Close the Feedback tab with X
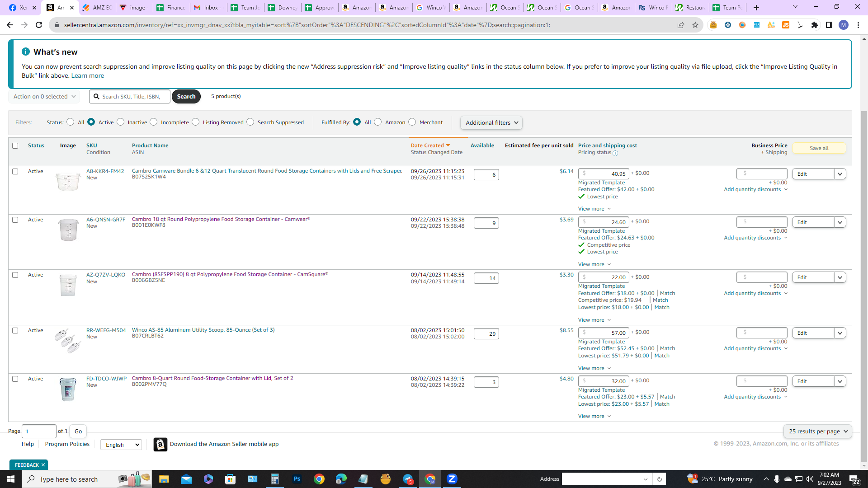Image resolution: width=868 pixels, height=488 pixels. point(43,465)
